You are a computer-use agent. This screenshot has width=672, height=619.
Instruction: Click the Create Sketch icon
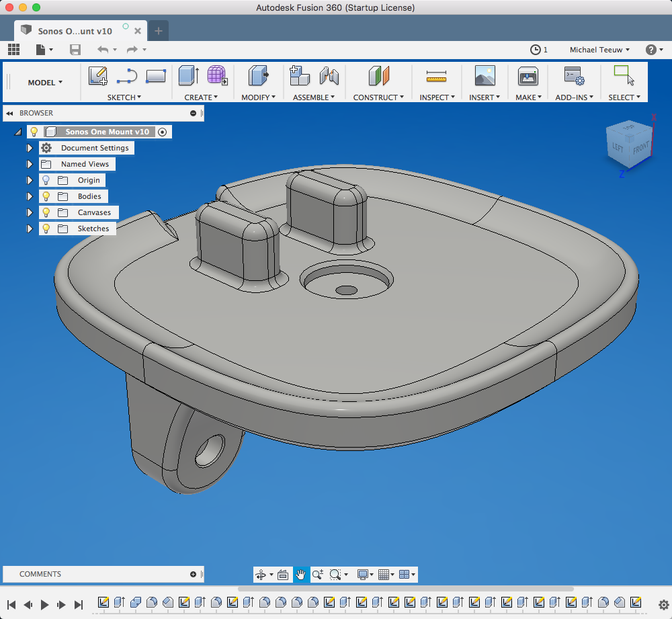[98, 76]
